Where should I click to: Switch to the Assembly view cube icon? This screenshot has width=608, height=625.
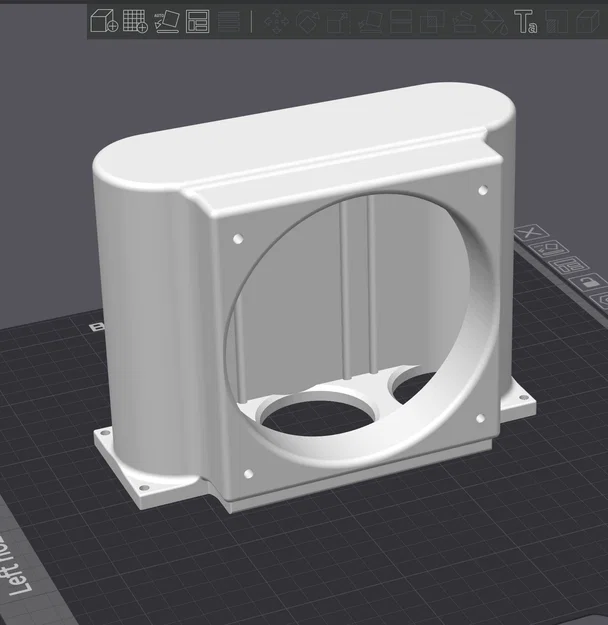coord(588,22)
